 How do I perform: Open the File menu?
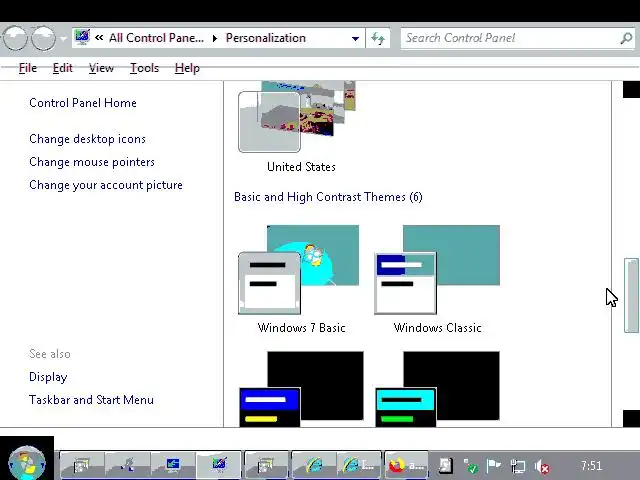(28, 68)
